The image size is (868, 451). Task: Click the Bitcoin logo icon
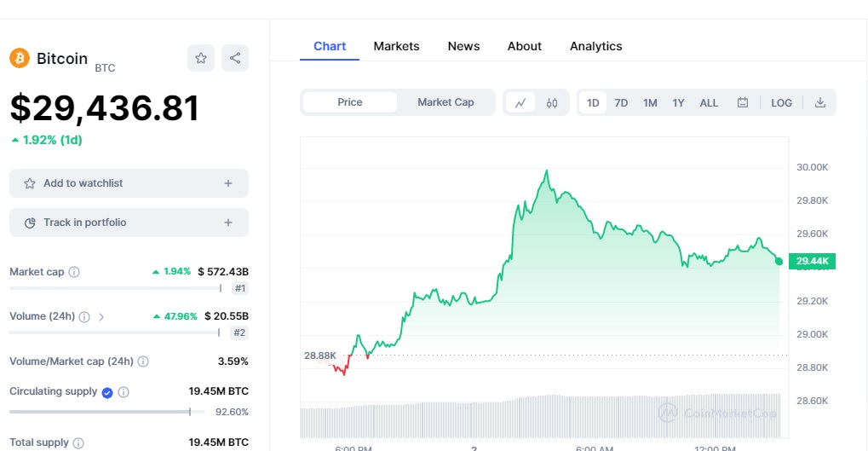(20, 58)
